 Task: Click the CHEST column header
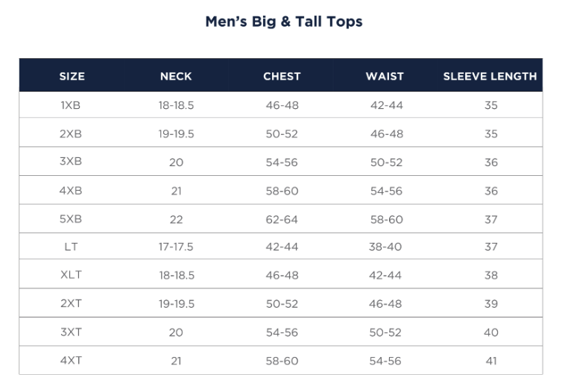(x=282, y=76)
